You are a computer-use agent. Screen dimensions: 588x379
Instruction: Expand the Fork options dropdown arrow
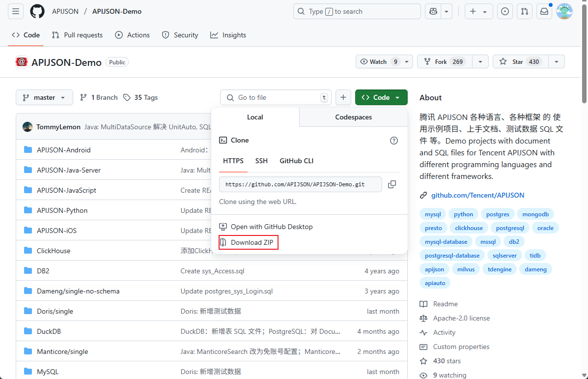click(480, 61)
